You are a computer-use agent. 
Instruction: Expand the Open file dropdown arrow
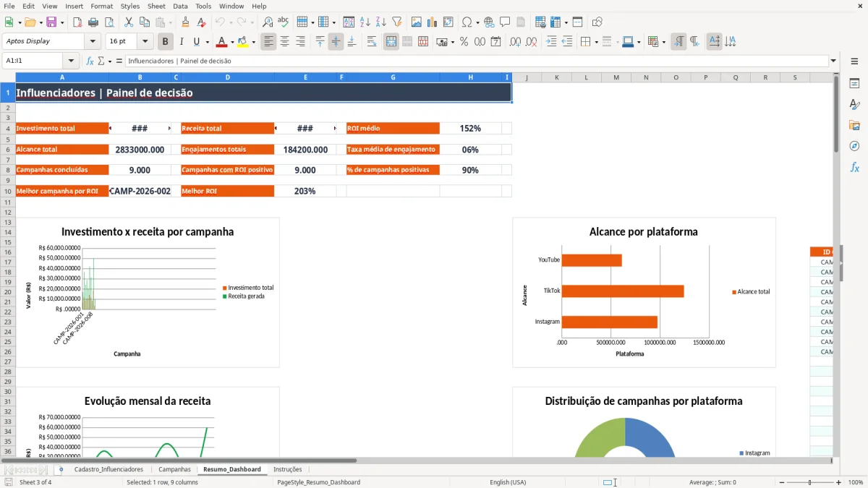[39, 22]
